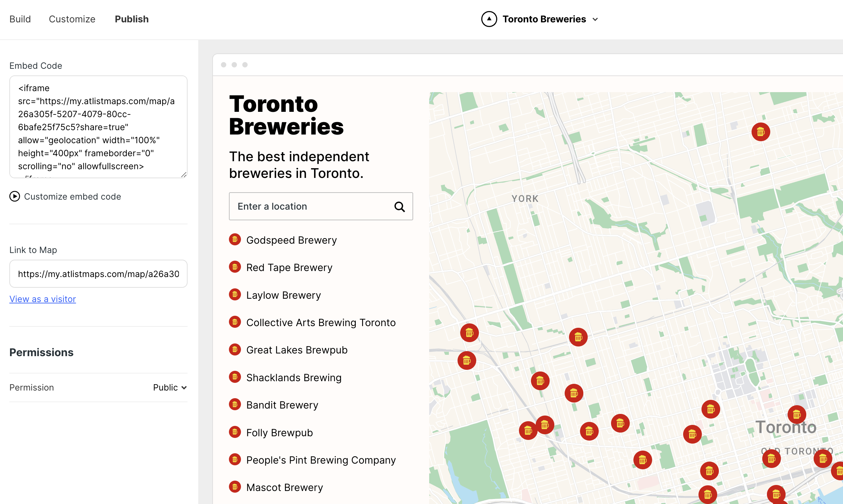Viewport: 843px width, 504px height.
Task: Select Collective Arts Brewing Toronto entry
Action: (x=321, y=322)
